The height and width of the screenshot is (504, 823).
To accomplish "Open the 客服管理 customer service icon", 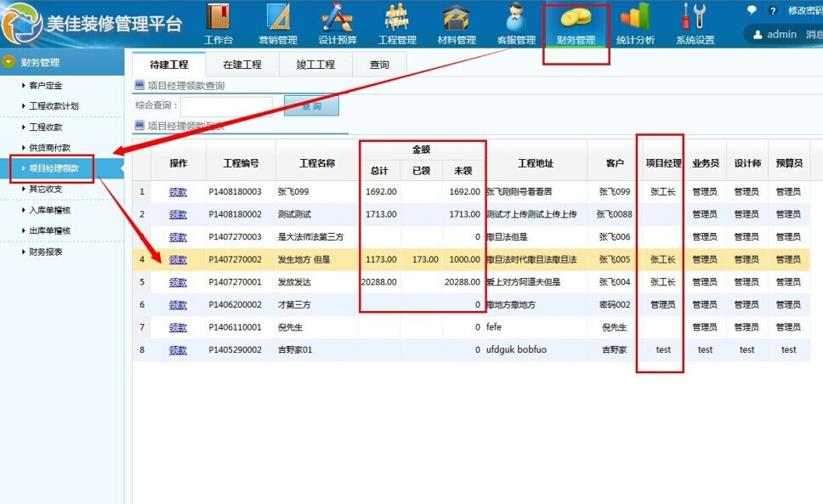I will [516, 18].
